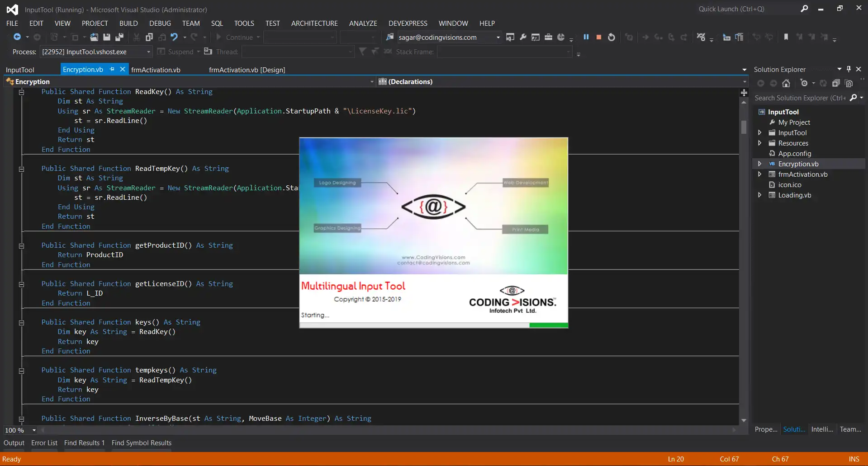Collapse the tempkeys function outline

click(x=21, y=371)
